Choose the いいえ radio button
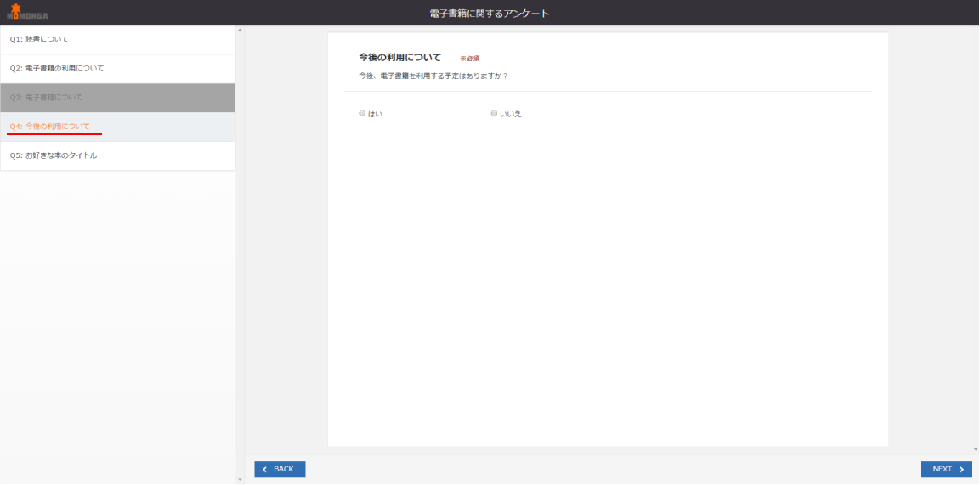Screen dimensions: 980x485 point(494,114)
